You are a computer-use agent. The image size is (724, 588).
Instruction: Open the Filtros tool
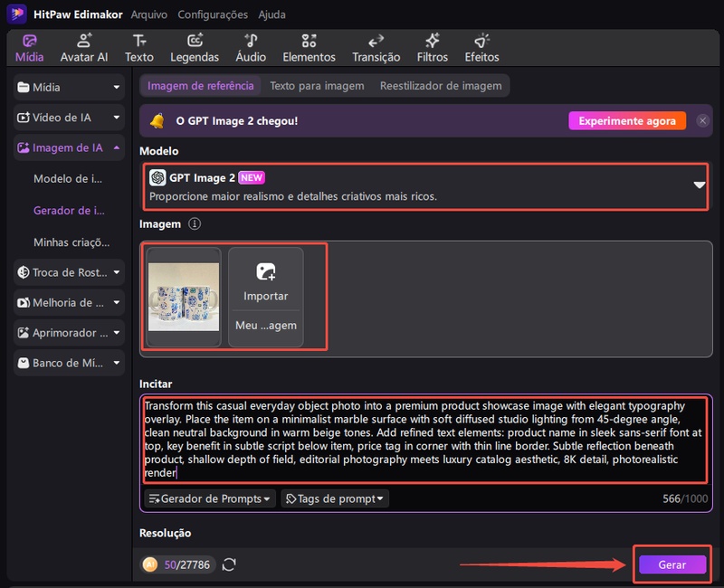tap(433, 49)
